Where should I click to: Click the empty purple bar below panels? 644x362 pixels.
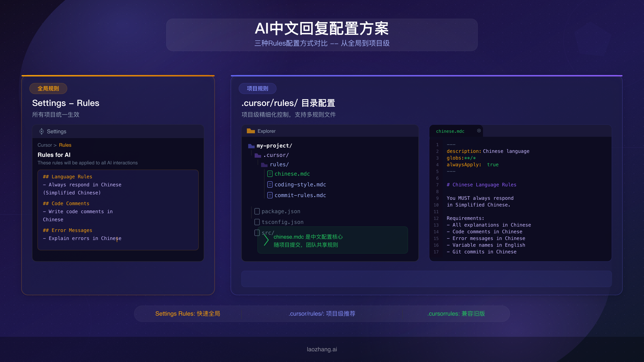[x=426, y=279]
